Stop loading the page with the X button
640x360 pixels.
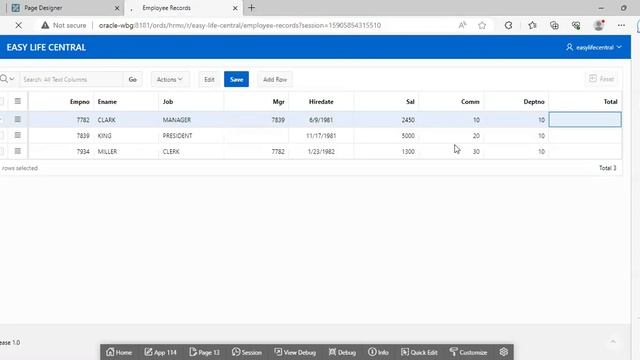18,25
